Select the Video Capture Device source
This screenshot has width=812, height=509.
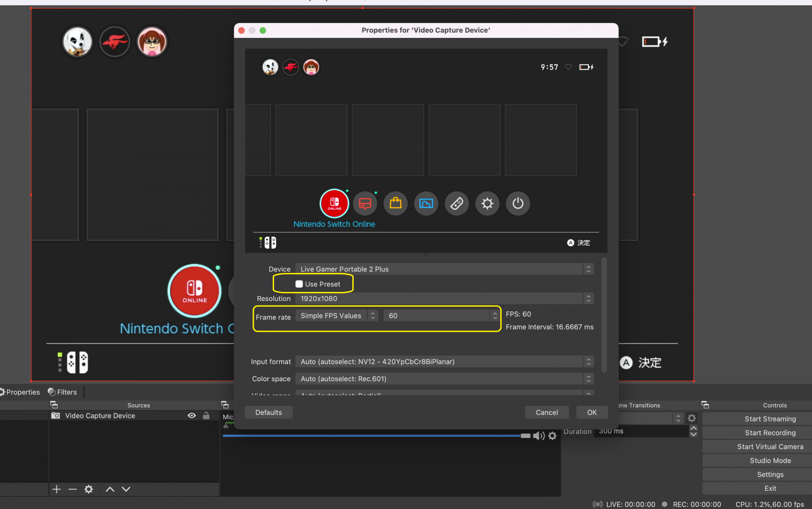[x=100, y=415]
